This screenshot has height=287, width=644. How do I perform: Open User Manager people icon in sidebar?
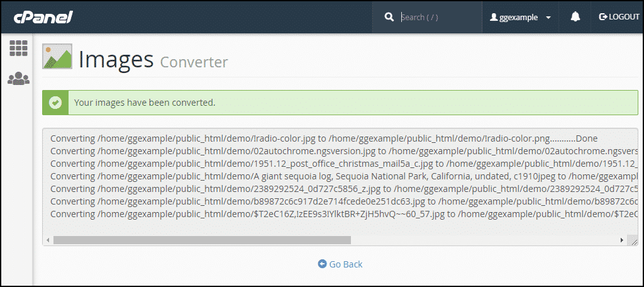pyautogui.click(x=18, y=78)
